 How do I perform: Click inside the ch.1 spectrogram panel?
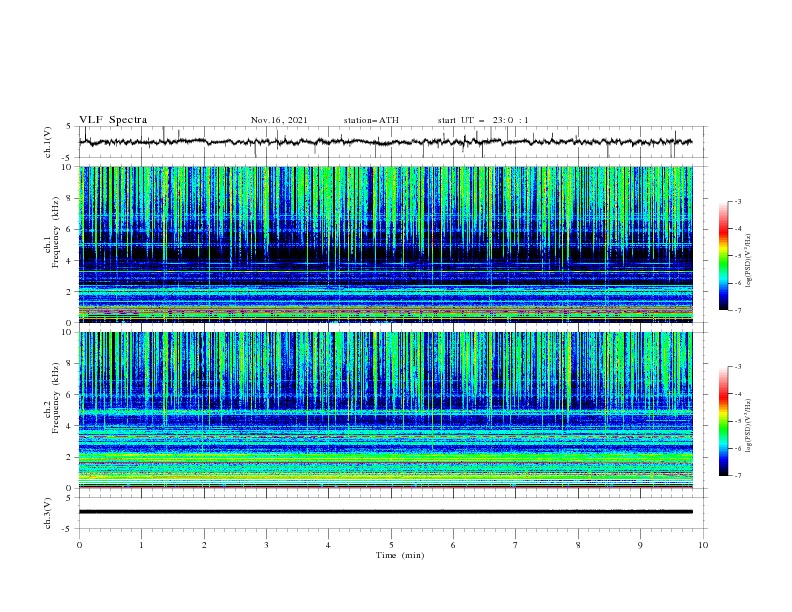[x=386, y=244]
